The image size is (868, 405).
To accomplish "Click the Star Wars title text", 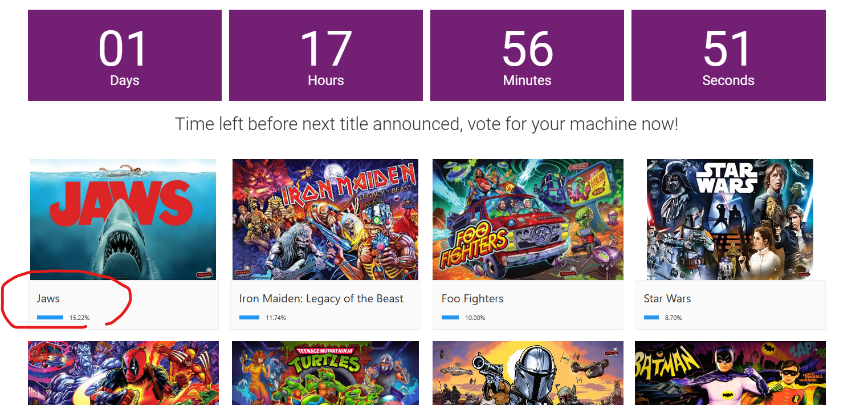I will pos(667,298).
